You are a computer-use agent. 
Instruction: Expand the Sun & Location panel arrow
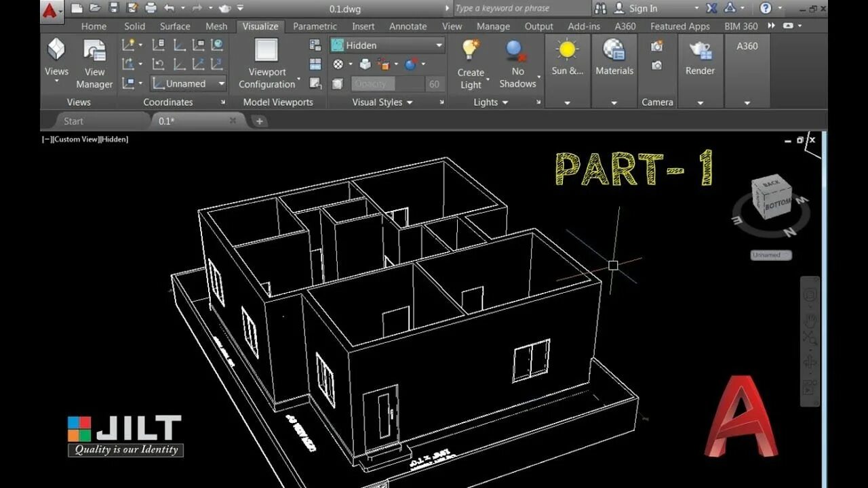[x=567, y=103]
